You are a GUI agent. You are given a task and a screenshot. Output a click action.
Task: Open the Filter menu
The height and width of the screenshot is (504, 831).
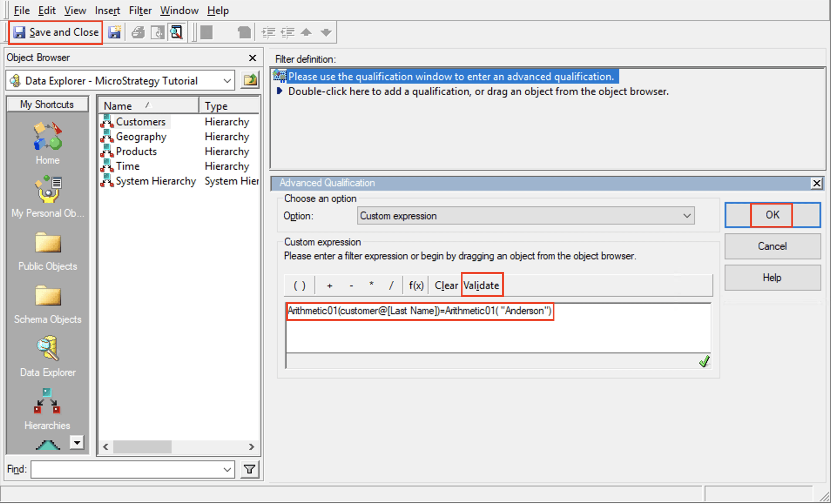pos(140,10)
